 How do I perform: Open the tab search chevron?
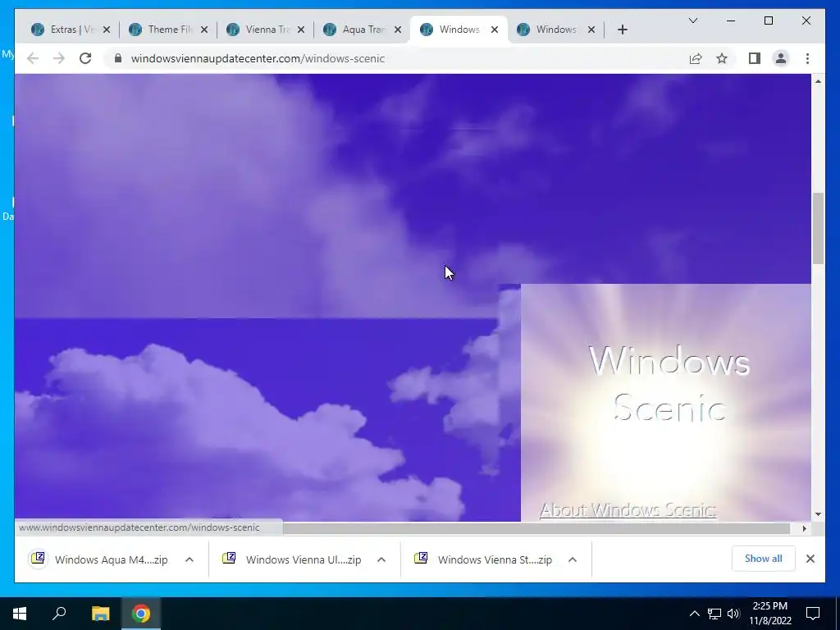coord(692,21)
